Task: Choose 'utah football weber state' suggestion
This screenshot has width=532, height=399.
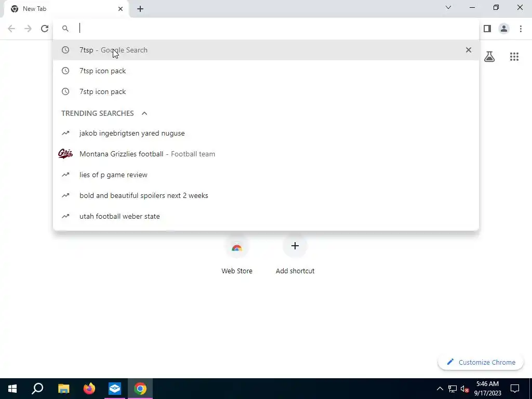Action: click(266, 216)
